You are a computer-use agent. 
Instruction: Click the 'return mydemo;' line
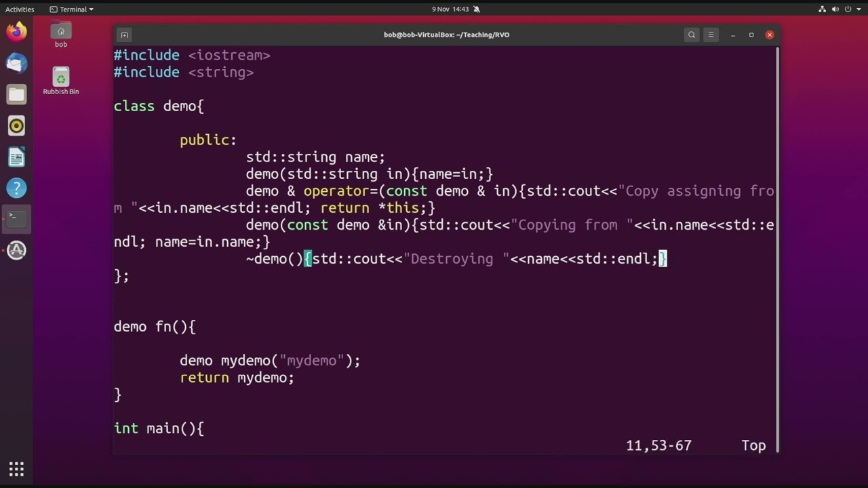237,378
